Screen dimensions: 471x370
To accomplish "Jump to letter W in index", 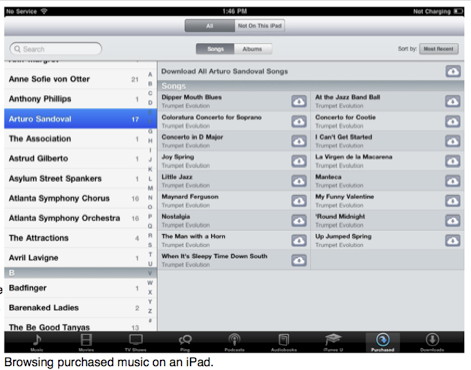I will pyautogui.click(x=150, y=283).
